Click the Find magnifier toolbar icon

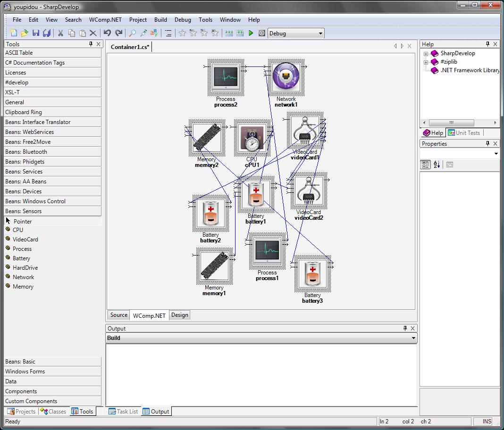point(132,33)
